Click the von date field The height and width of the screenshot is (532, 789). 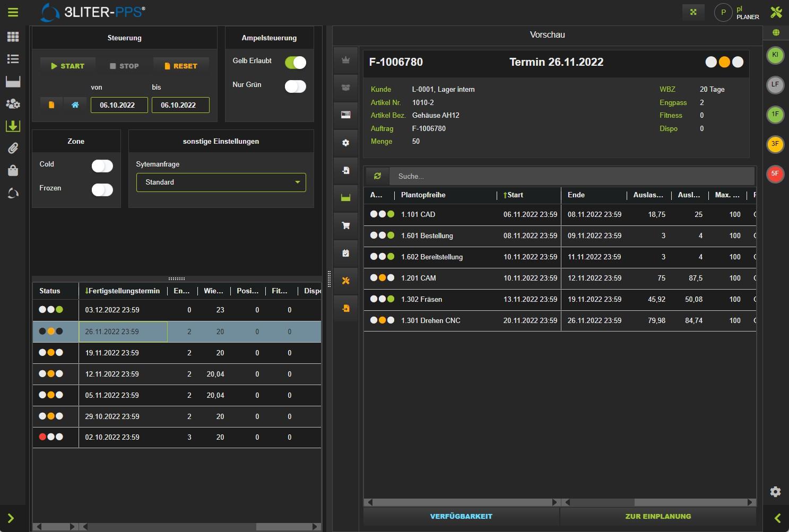tap(119, 105)
